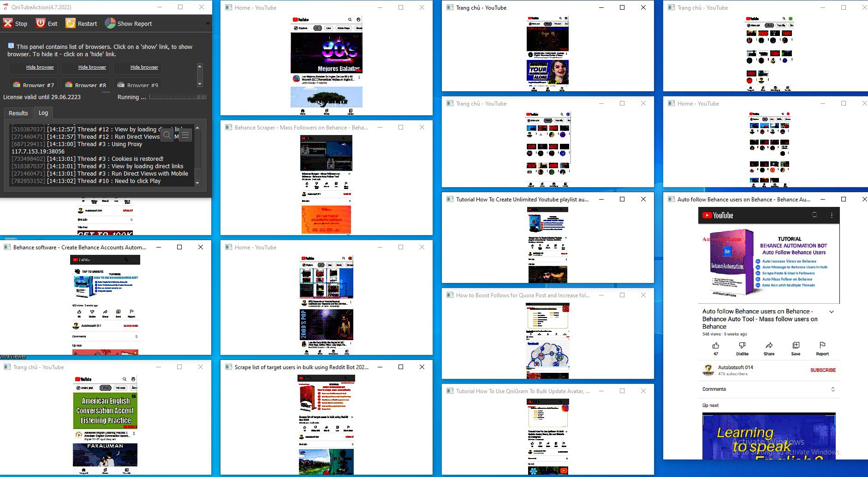
Task: Select the Log tab
Action: pos(43,112)
